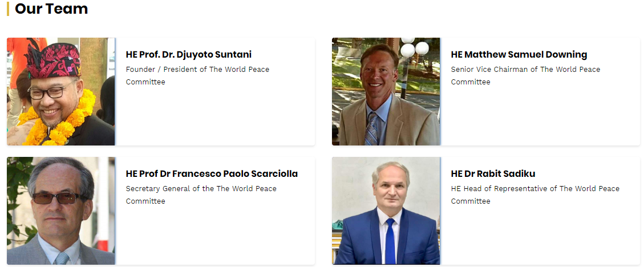The height and width of the screenshot is (267, 644).
Task: Click Senior Vice Chairman description text
Action: 526,75
